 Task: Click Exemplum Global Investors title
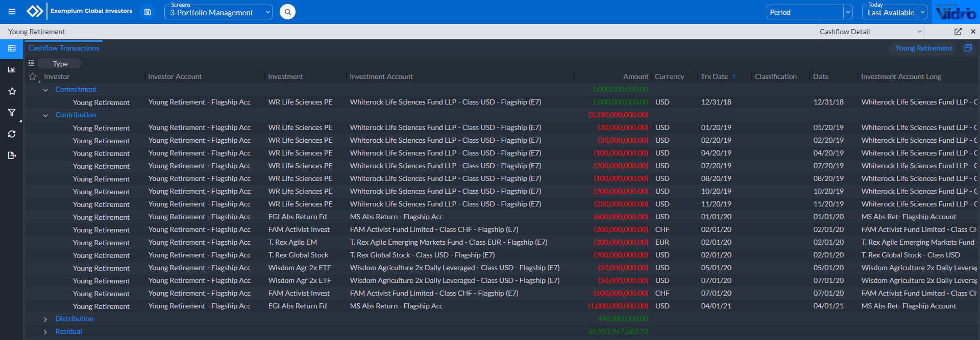91,11
